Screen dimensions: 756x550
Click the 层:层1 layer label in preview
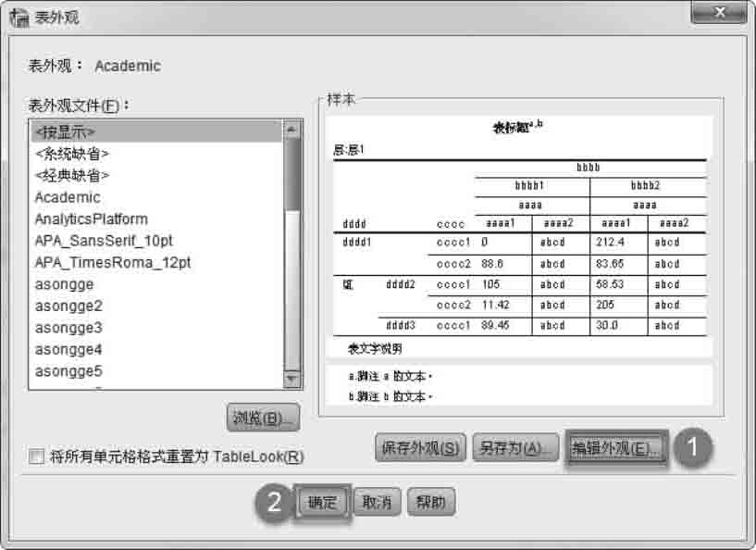tap(349, 150)
